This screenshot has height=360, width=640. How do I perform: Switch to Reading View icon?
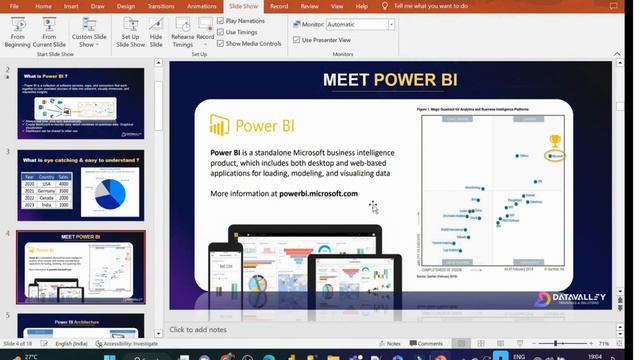(500, 344)
